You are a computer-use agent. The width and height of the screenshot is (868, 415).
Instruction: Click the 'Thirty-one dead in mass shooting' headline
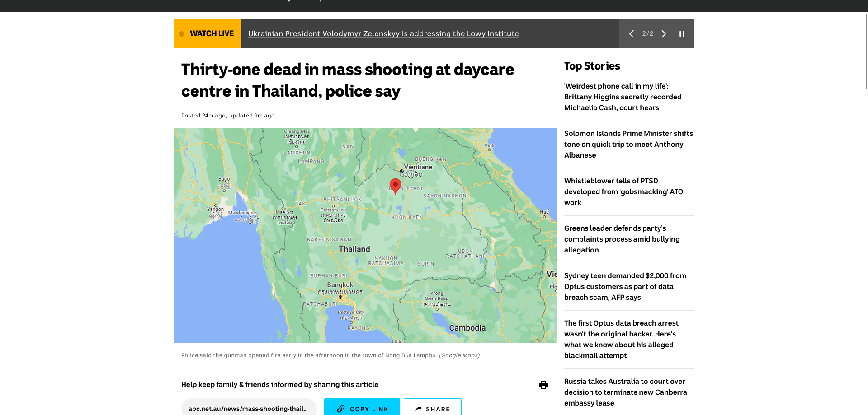[347, 80]
